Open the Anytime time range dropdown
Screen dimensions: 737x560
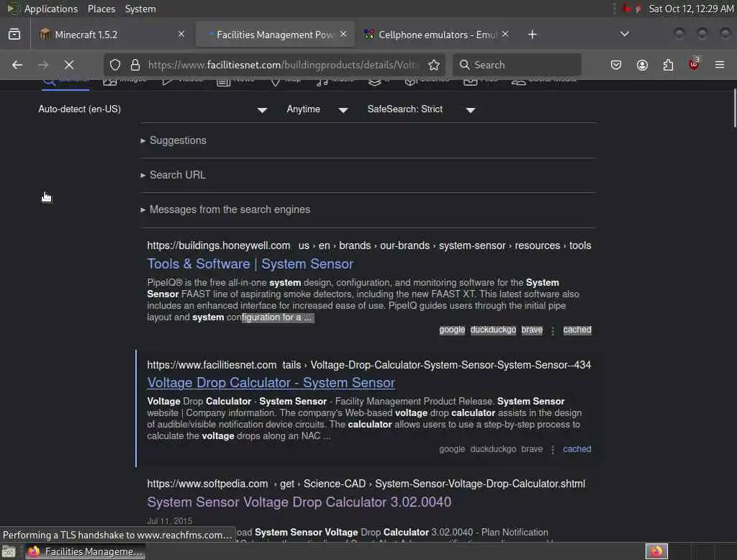[317, 109]
